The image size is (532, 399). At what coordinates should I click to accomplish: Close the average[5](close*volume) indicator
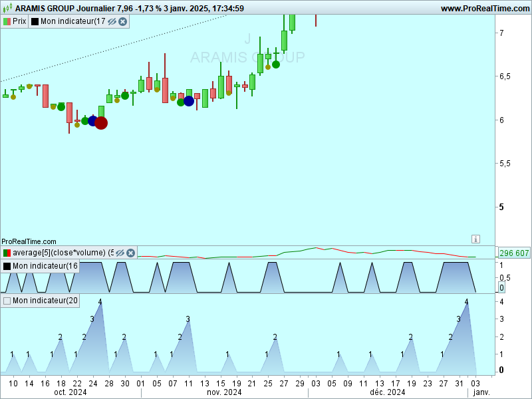pyautogui.click(x=130, y=253)
